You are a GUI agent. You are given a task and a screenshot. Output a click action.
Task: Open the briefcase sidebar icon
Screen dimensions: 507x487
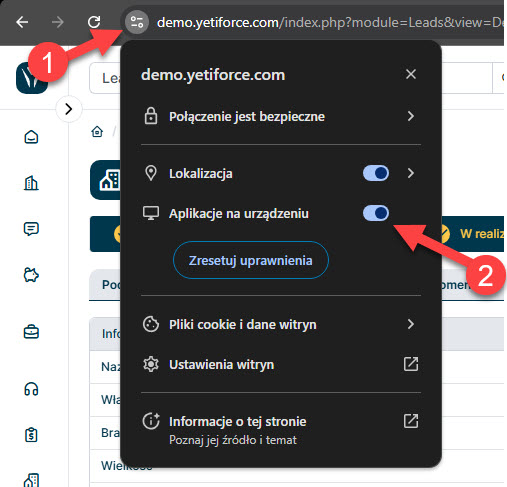click(31, 332)
